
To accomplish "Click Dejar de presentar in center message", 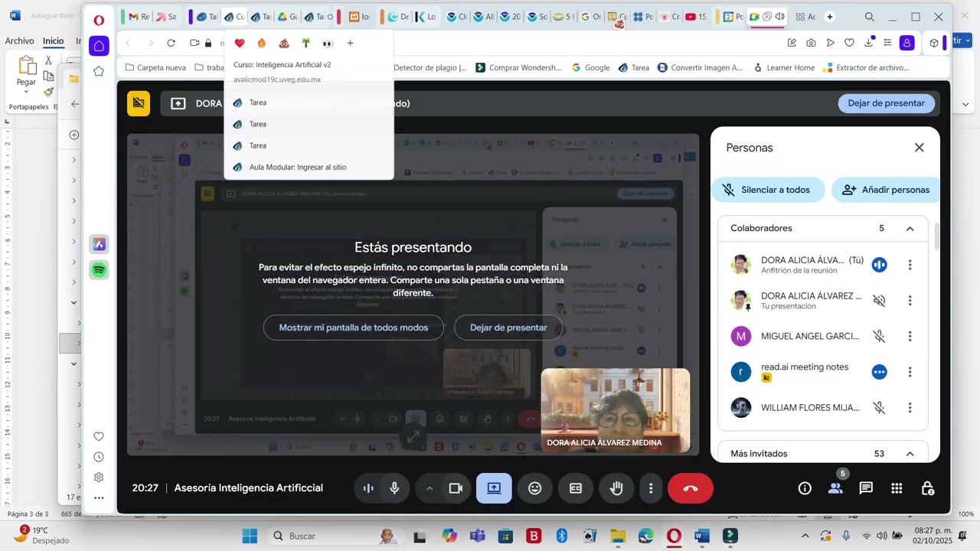I will [x=508, y=328].
